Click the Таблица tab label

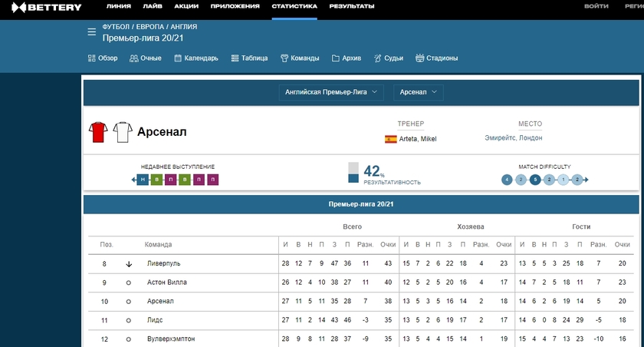(255, 58)
